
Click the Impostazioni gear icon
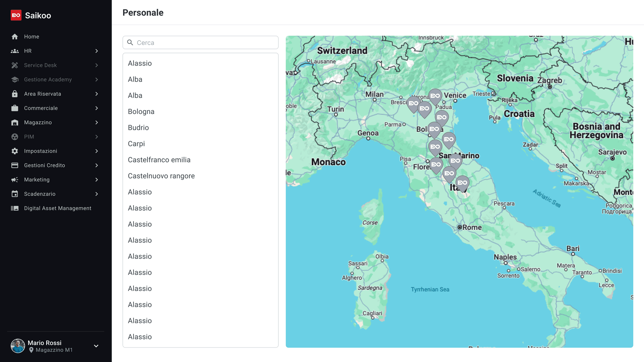coord(15,151)
